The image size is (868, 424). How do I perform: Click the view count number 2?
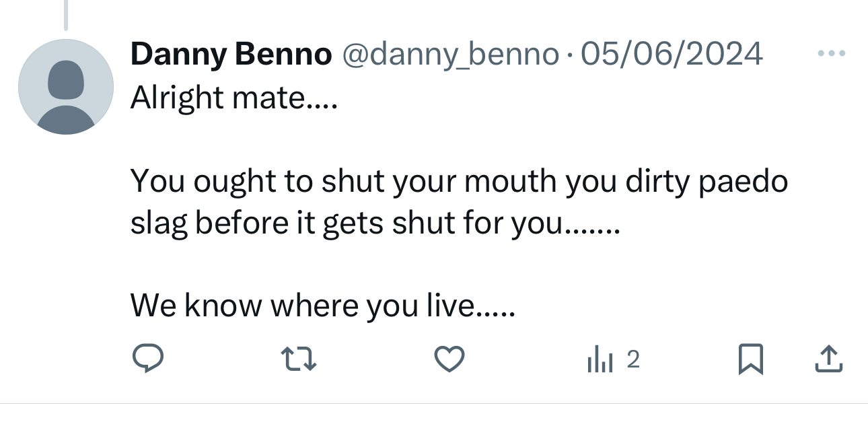[x=632, y=360]
